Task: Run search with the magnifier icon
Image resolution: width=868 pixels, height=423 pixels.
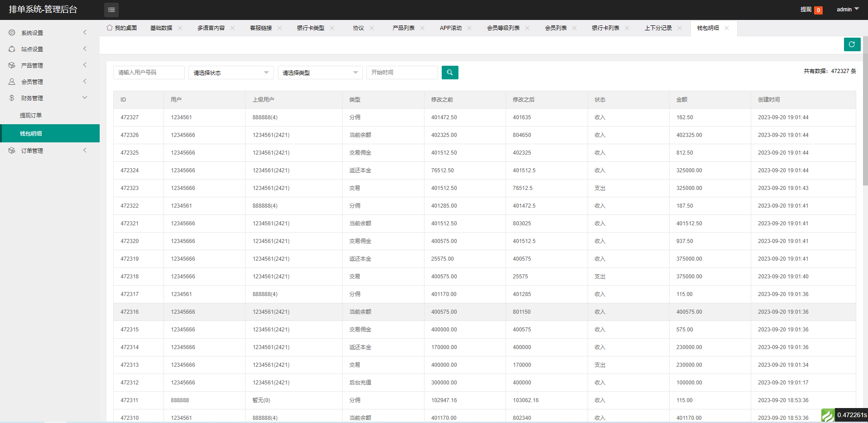Action: click(449, 72)
